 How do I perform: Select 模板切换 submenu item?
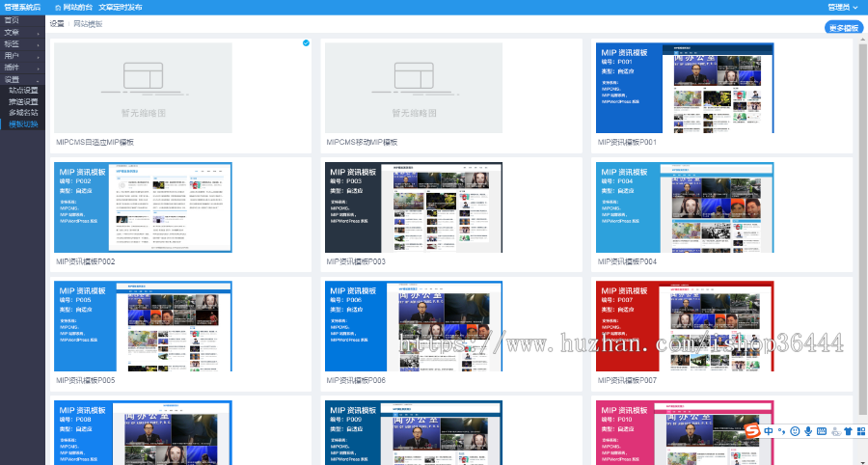tap(22, 124)
